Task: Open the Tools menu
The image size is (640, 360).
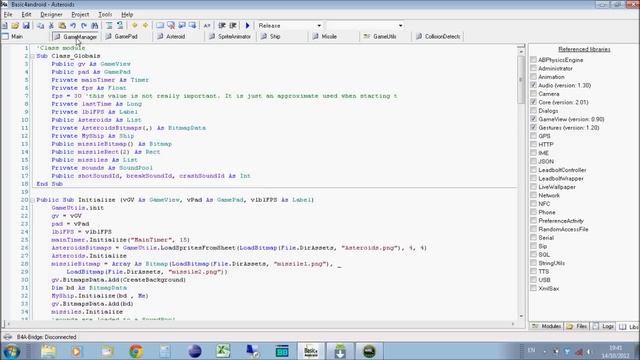Action: [x=105, y=14]
